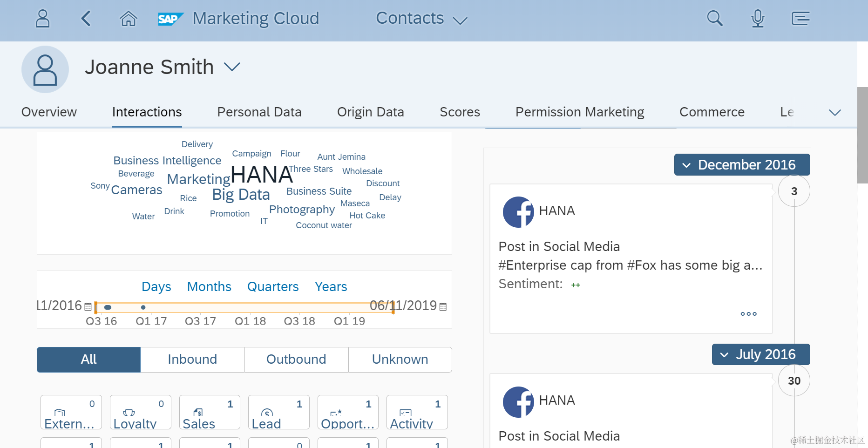Open the Permission Marketing tab

click(580, 112)
